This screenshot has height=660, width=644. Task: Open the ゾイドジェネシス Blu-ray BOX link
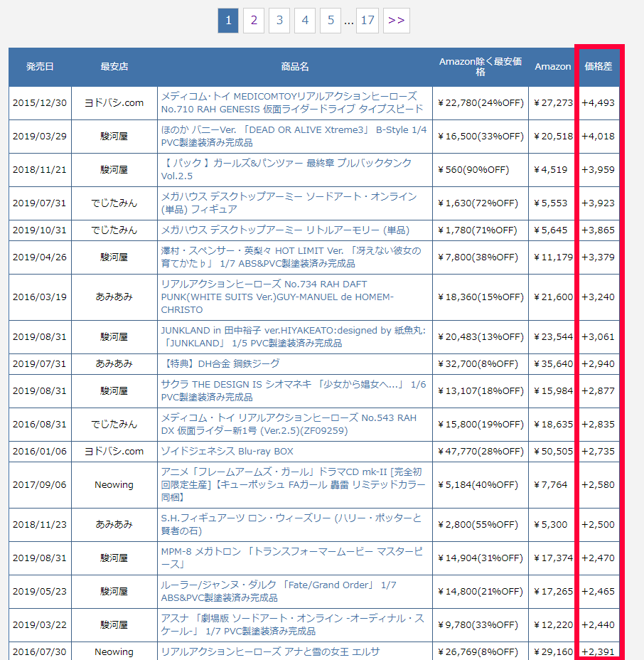click(227, 451)
